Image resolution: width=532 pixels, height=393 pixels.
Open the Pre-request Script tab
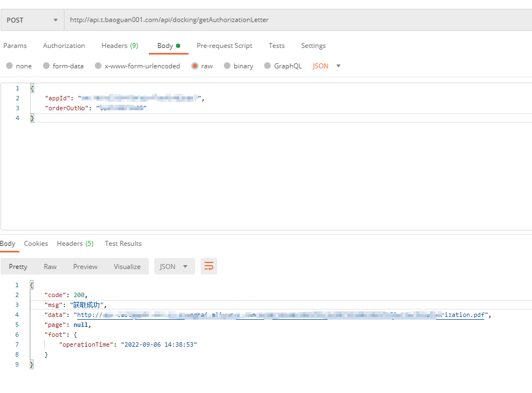[224, 46]
